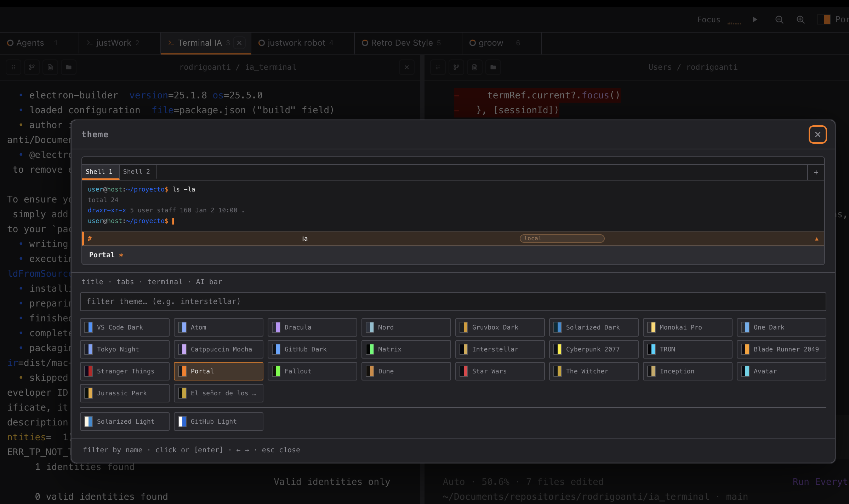Close the theme dialog with the X button
The width and height of the screenshot is (849, 504).
[817, 134]
